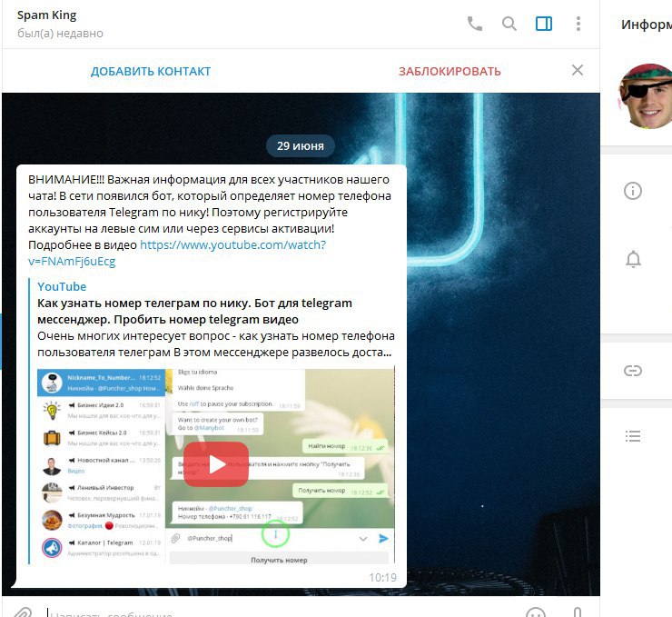Image resolution: width=672 pixels, height=617 pixels.
Task: Click the info circle icon in panel
Action: point(633,191)
